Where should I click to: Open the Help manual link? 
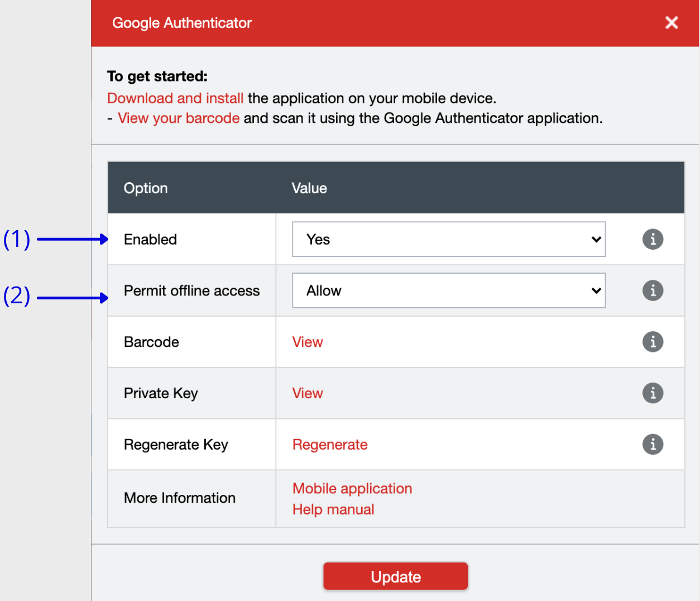pos(333,509)
